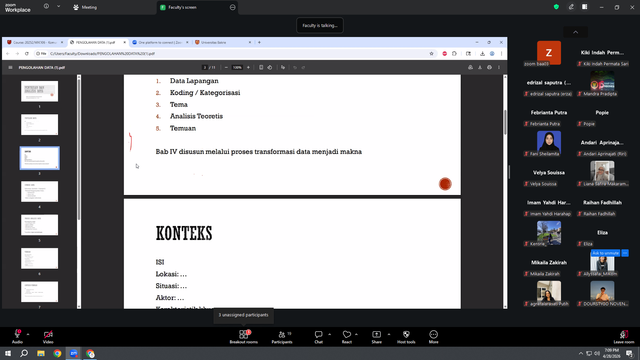Open audio options arrow beside Audio
Image resolution: width=640 pixels, height=360 pixels.
point(28,334)
